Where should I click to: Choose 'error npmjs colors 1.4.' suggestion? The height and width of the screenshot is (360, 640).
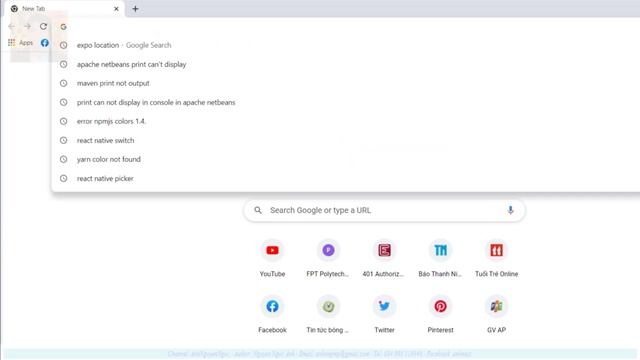(345, 121)
